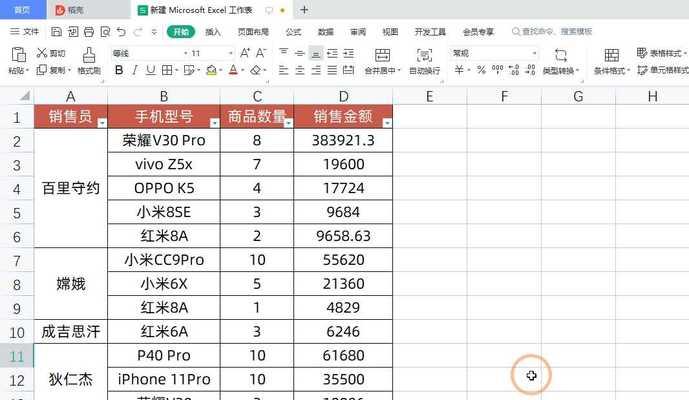Align text to vertical middle

tap(300, 53)
